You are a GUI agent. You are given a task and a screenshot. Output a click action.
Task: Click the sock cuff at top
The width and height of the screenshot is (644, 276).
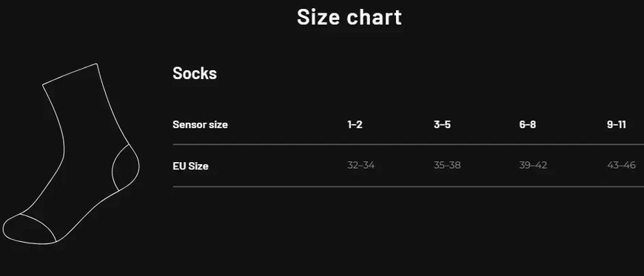(70, 74)
